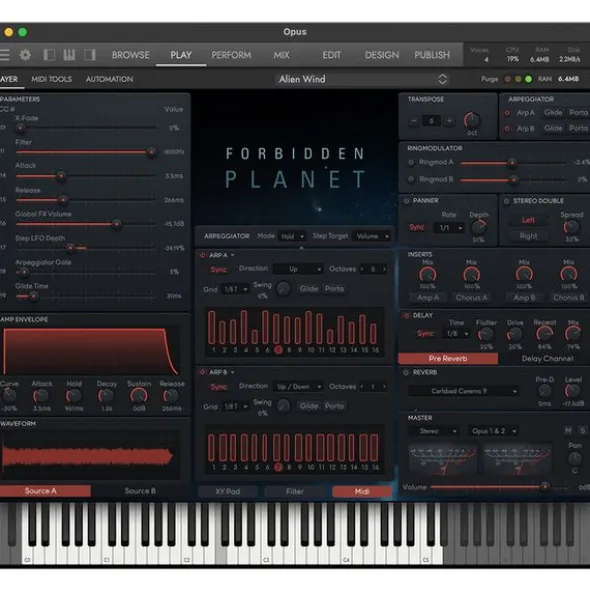
Task: Click the Amp A insert Mix knob
Action: click(428, 275)
